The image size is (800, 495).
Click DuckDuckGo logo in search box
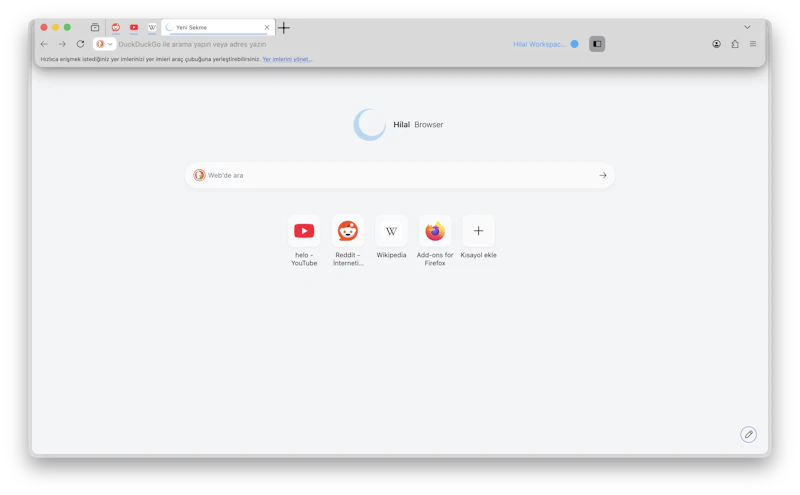(x=199, y=176)
